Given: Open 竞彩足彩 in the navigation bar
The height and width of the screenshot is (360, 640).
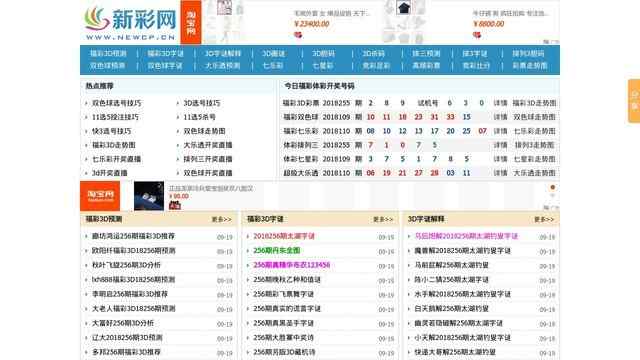Looking at the screenshot, I should point(376,65).
